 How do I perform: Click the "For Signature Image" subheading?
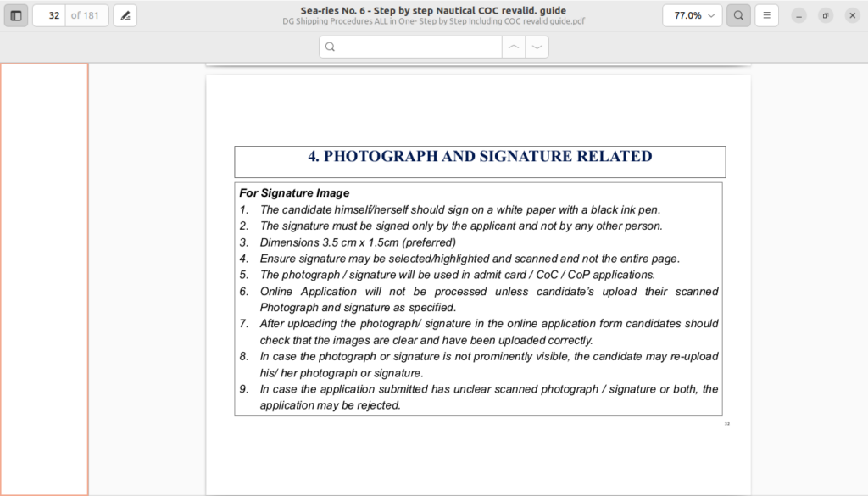pyautogui.click(x=294, y=193)
